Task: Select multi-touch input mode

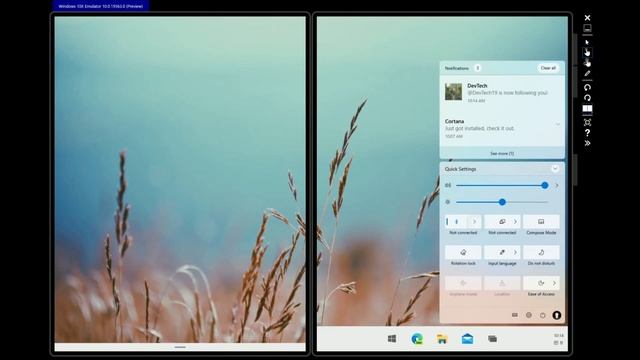Action: pos(587,62)
